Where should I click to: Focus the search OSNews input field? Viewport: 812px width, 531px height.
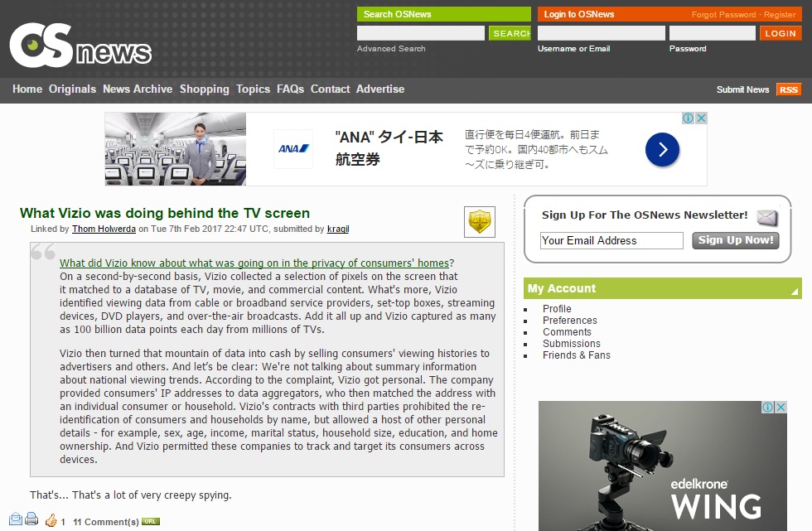click(x=421, y=33)
